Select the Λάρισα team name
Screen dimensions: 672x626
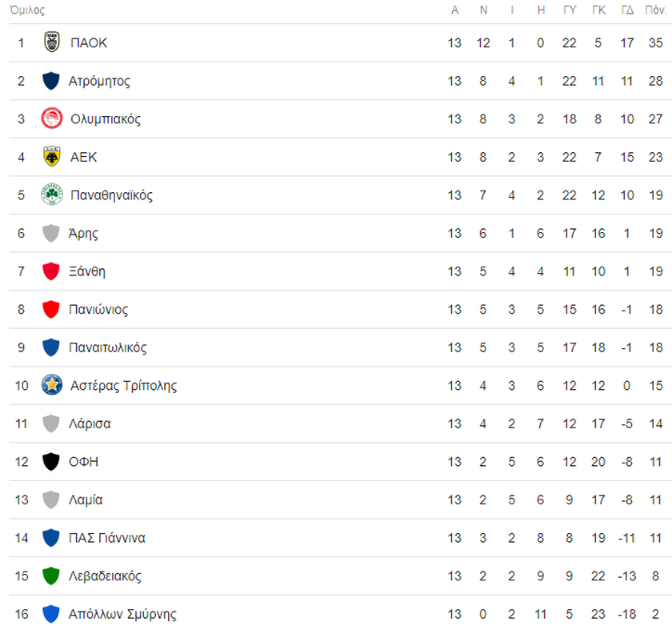90,423
